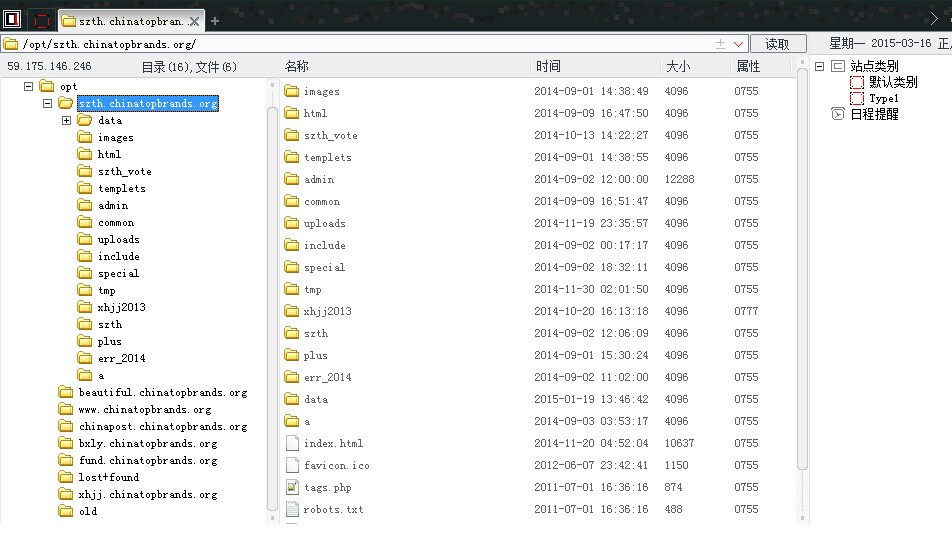Screen dimensions: 952x537
Task: Sort by 名称 column header
Action: 297,66
